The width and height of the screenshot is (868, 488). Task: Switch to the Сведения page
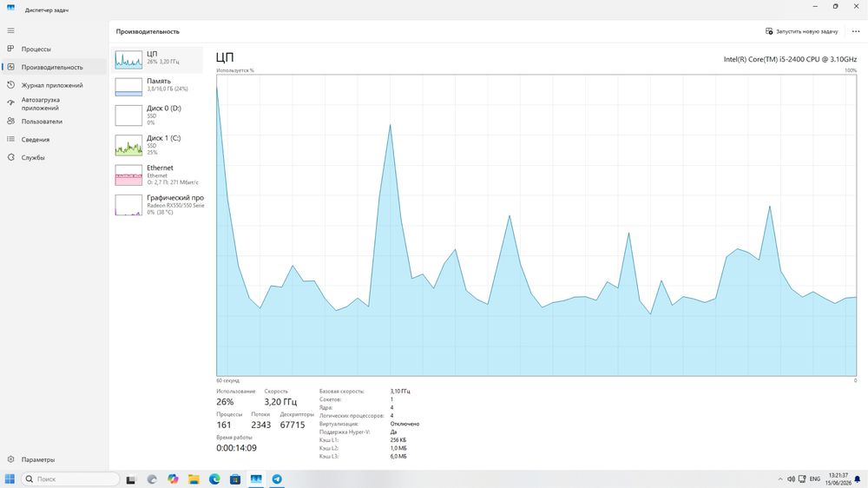tap(54, 140)
